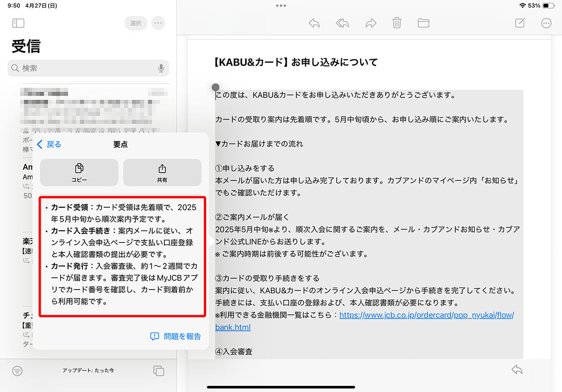Tap the ▼カードお届けまでの流れ heading
This screenshot has height=392, width=562.
(259, 144)
